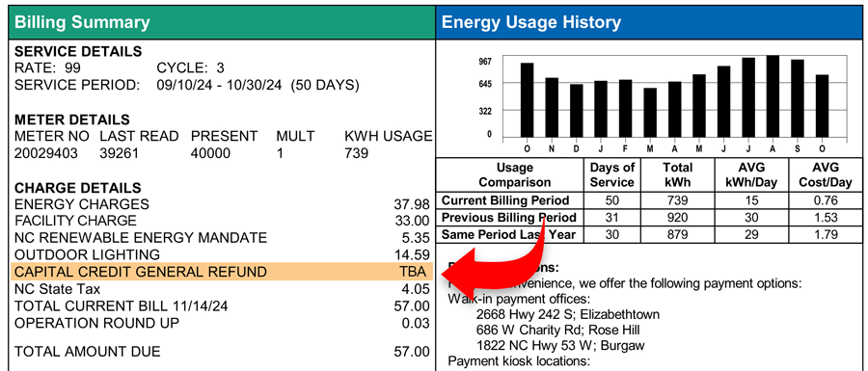Click the KWH USAGE column label

pos(388,136)
